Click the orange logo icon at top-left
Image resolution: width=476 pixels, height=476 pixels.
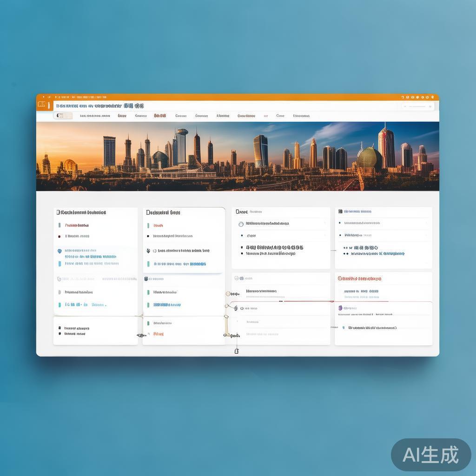pos(42,105)
